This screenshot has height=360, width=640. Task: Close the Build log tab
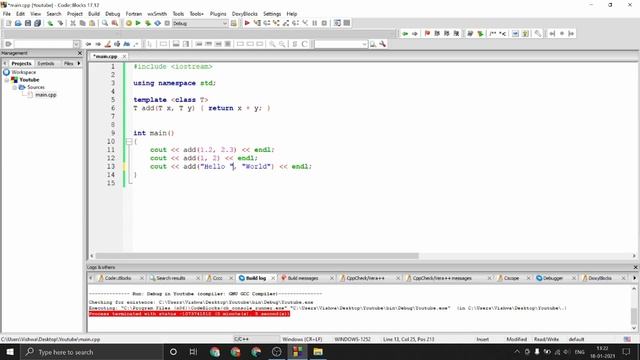273,278
